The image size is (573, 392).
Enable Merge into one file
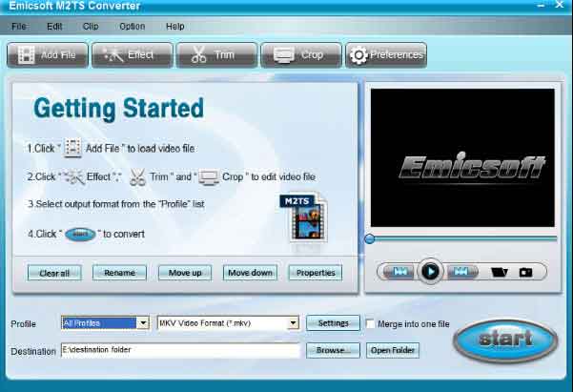coord(370,324)
